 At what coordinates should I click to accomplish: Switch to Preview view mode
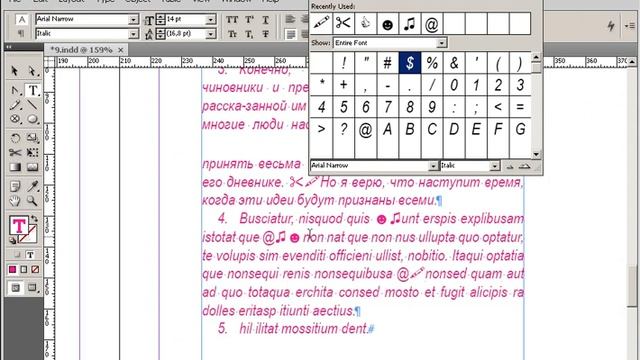tap(32, 288)
